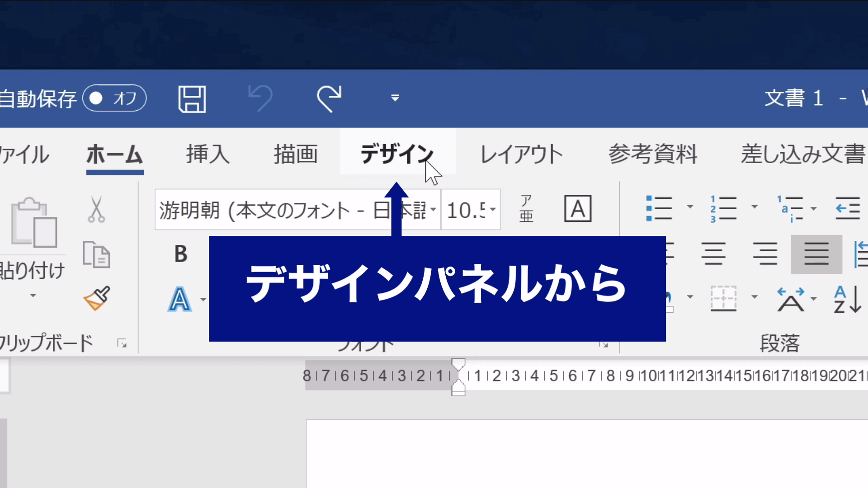Expand the 貼り付け options arrow
Viewport: 868px width, 488px height.
pos(33,296)
